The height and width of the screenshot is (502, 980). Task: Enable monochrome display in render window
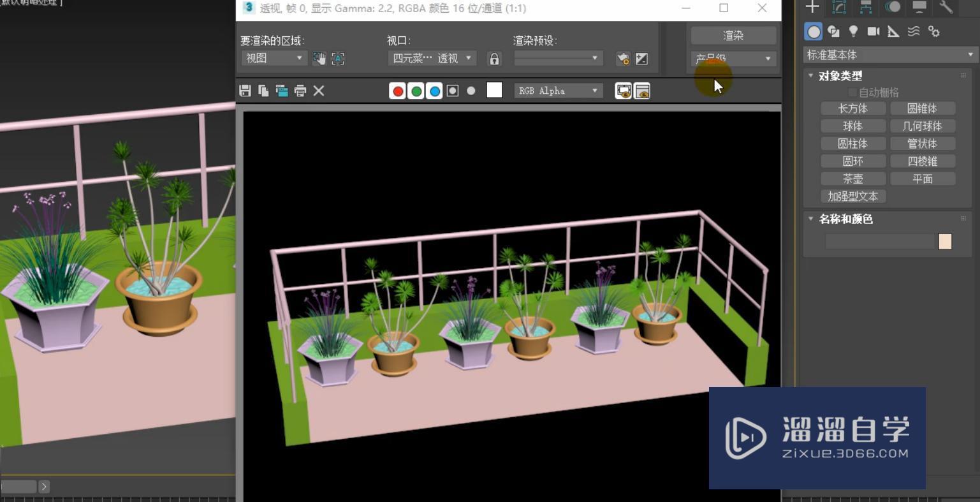pyautogui.click(x=453, y=91)
